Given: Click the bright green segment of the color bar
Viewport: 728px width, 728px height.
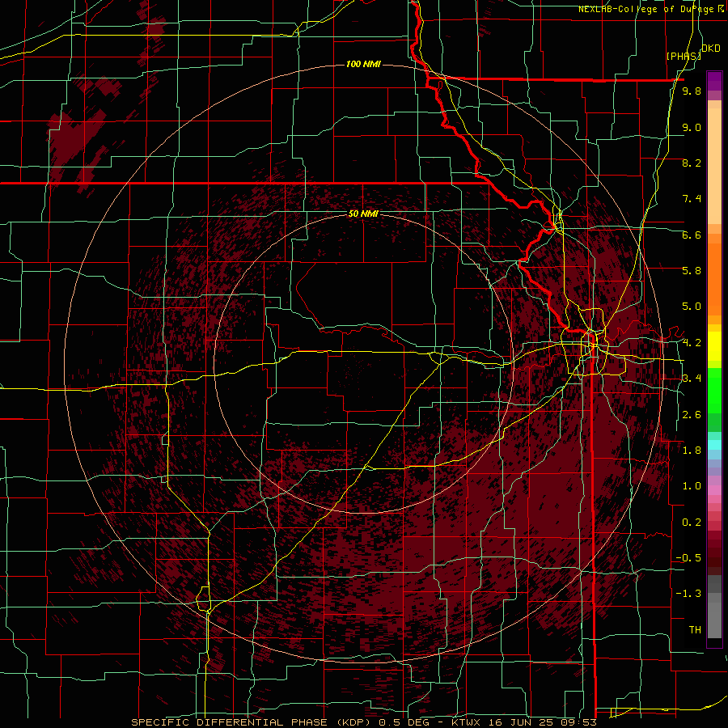Looking at the screenshot, I should click(714, 391).
